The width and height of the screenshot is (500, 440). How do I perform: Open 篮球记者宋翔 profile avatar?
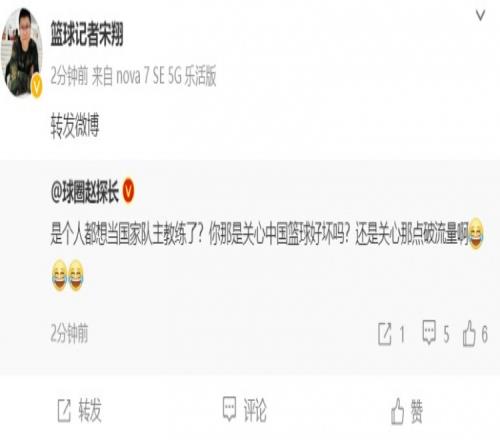[x=22, y=52]
